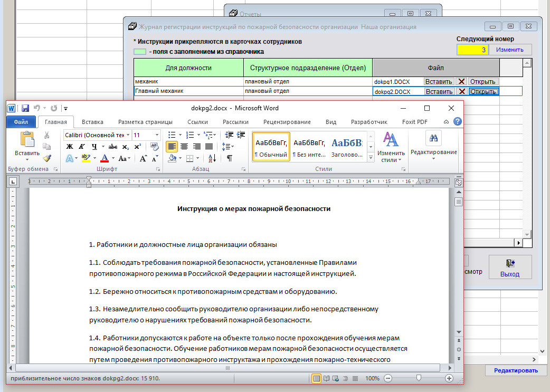Click red X delete icon for dokpg1.DOCX
The width and height of the screenshot is (550, 392).
[461, 82]
